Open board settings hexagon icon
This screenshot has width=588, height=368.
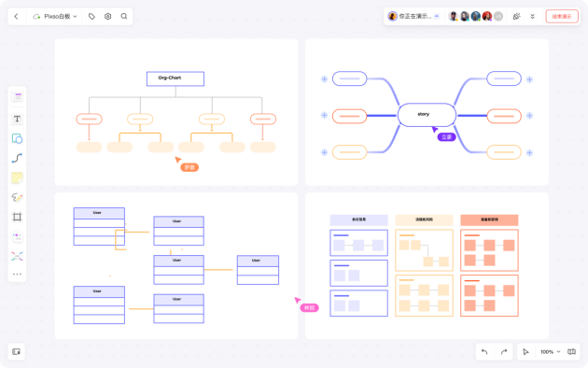coord(107,17)
